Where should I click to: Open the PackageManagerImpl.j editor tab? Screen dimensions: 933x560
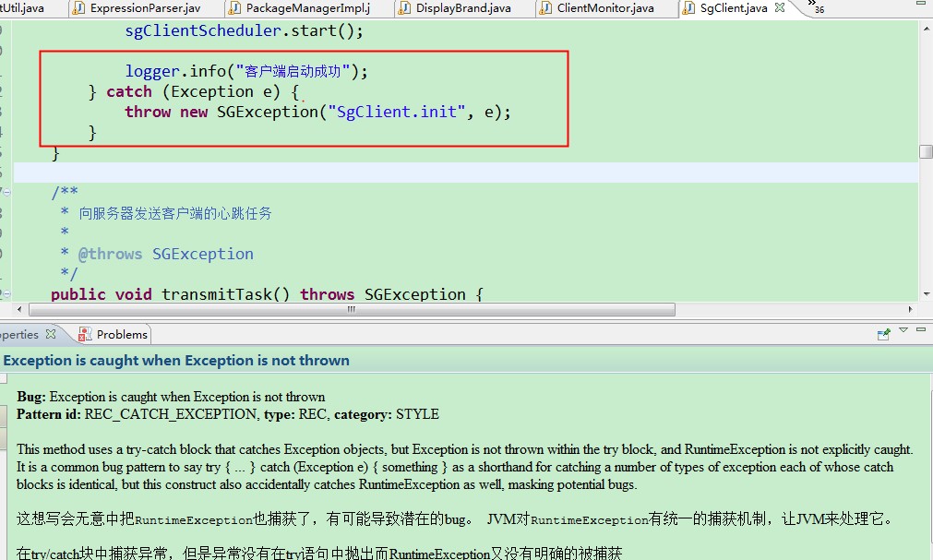307,8
